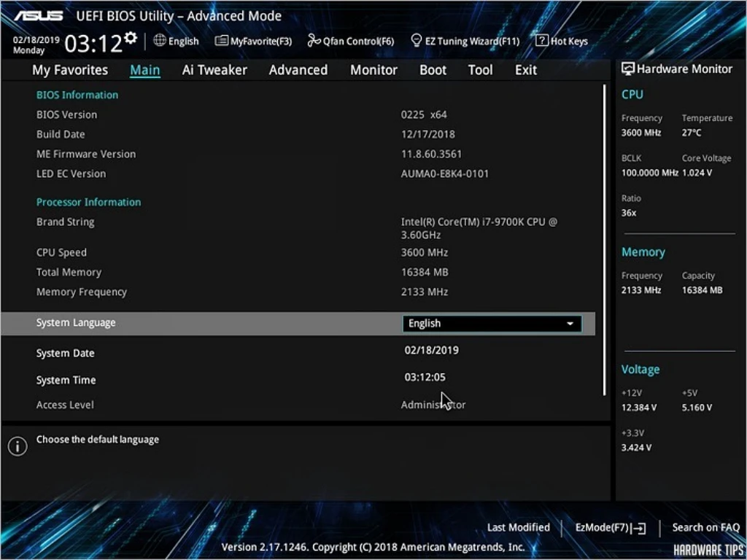This screenshot has width=747, height=560.
Task: Open the Hot Keys question mark icon
Action: (x=542, y=41)
